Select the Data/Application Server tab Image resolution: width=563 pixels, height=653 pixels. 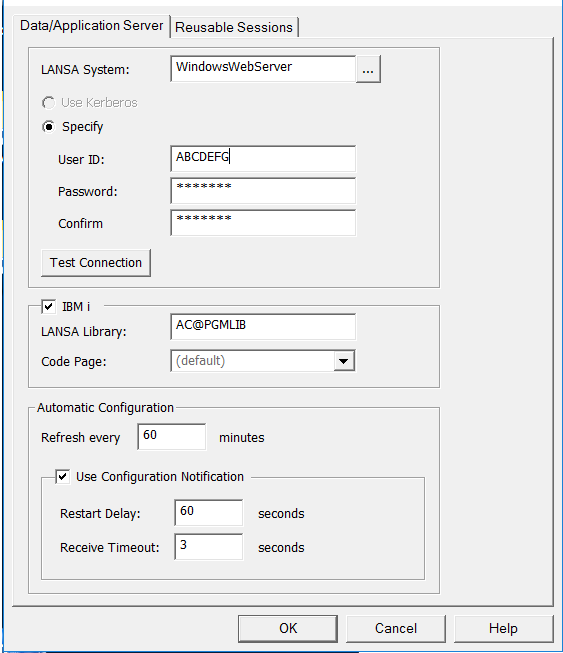(92, 26)
